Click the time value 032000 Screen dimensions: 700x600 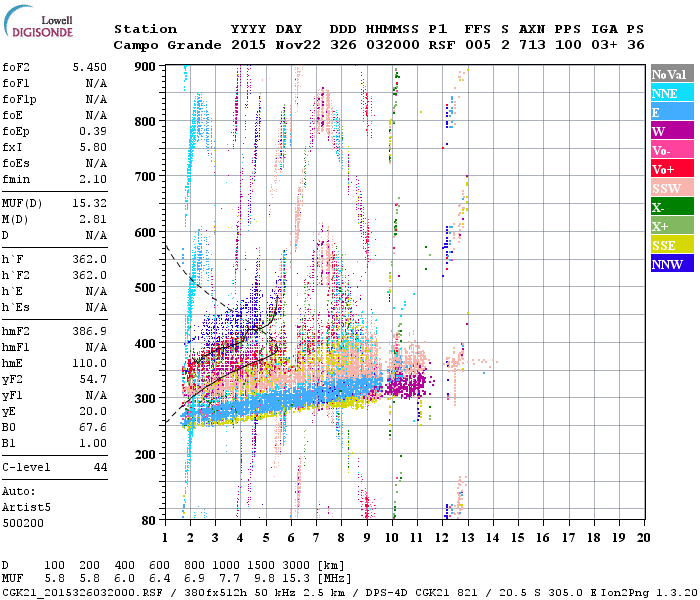pos(393,45)
